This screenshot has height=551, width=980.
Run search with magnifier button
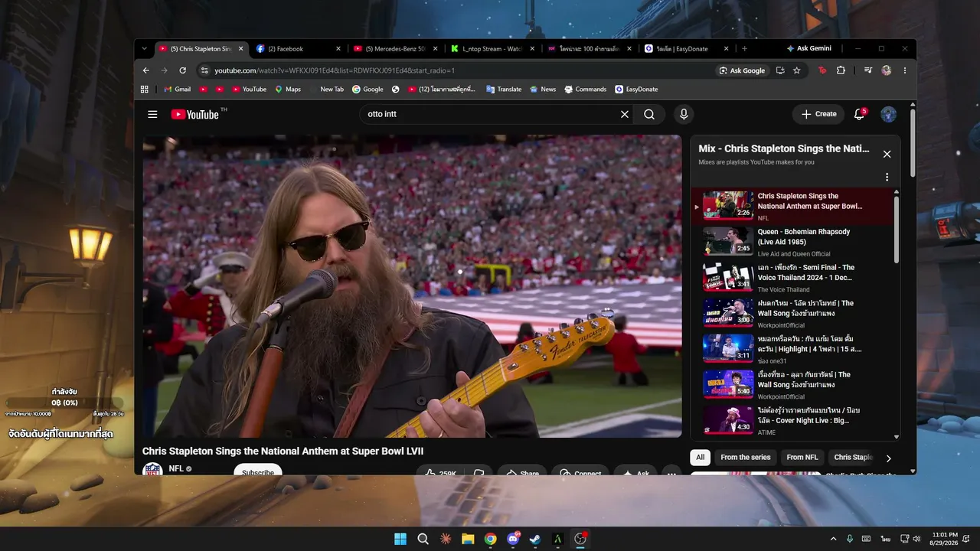click(649, 114)
